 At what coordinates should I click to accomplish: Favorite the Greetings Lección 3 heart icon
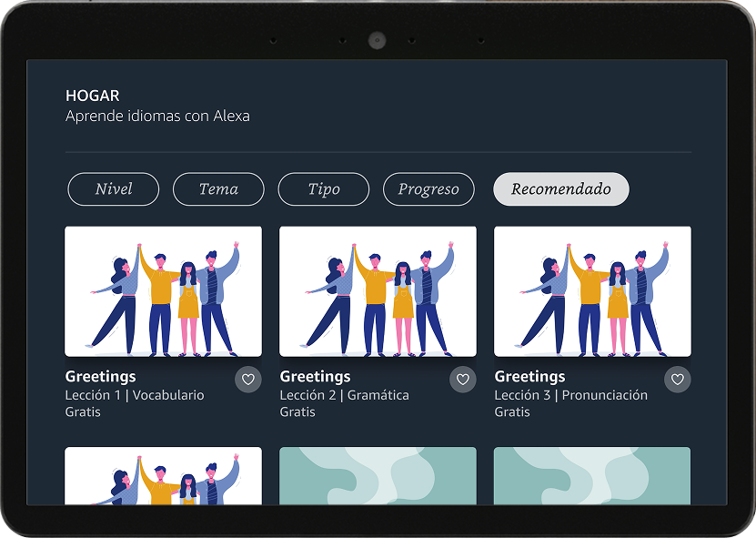tap(678, 380)
